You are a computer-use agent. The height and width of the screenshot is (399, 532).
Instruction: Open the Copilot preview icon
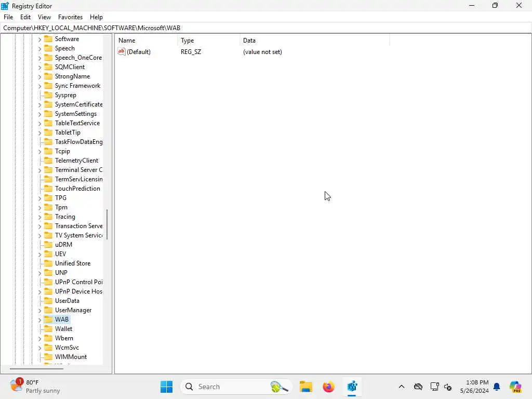pos(515,387)
